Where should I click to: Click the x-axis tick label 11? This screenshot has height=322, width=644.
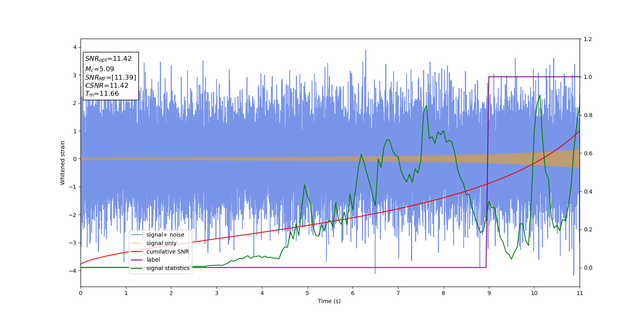[580, 293]
